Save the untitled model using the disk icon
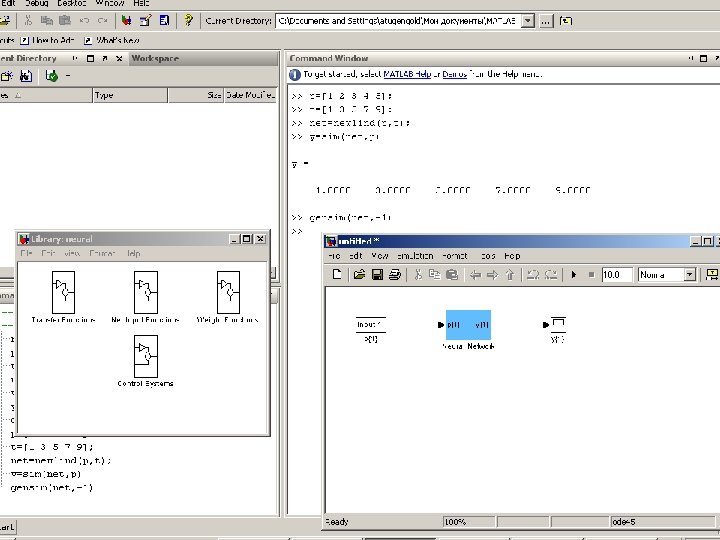720x540 pixels. coord(377,274)
